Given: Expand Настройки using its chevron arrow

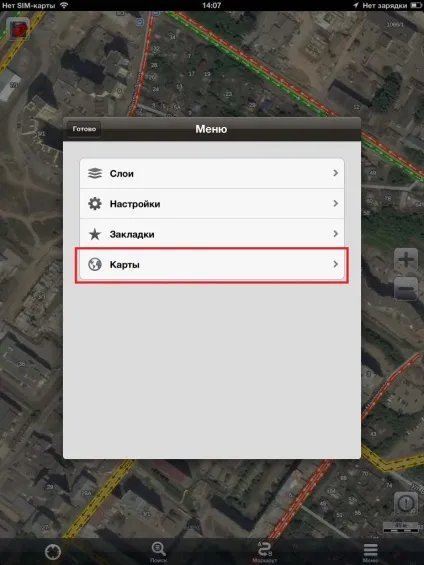Looking at the screenshot, I should point(335,204).
